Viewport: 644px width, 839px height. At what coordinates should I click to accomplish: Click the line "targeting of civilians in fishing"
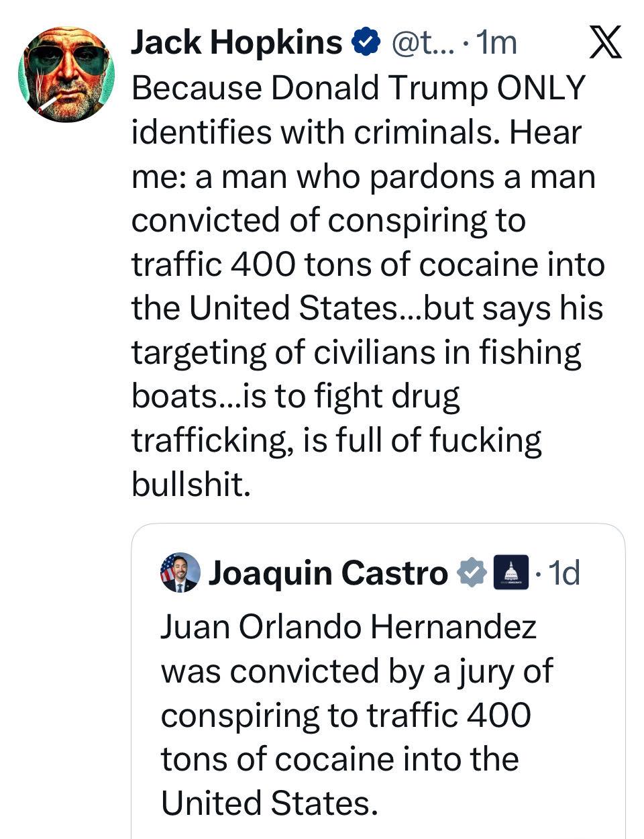[x=356, y=352]
